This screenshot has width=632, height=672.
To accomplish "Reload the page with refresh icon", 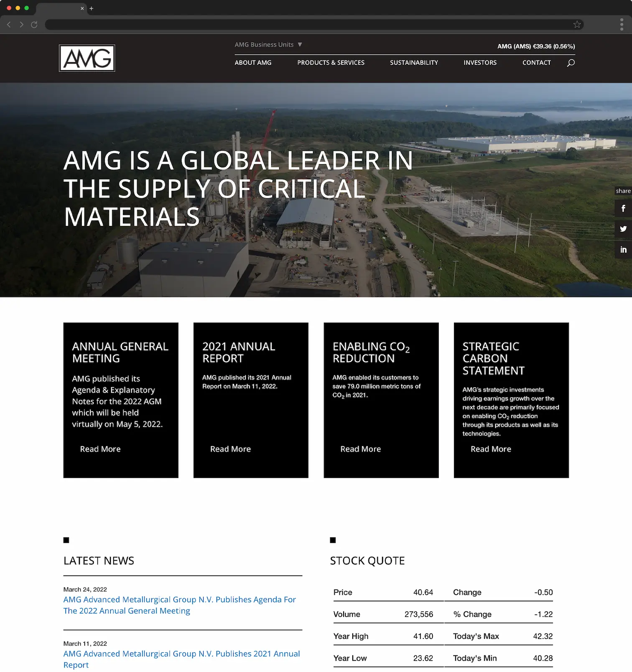I will (x=34, y=25).
